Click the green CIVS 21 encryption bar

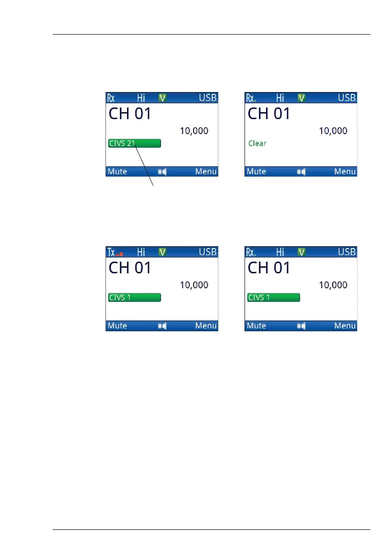coord(134,143)
